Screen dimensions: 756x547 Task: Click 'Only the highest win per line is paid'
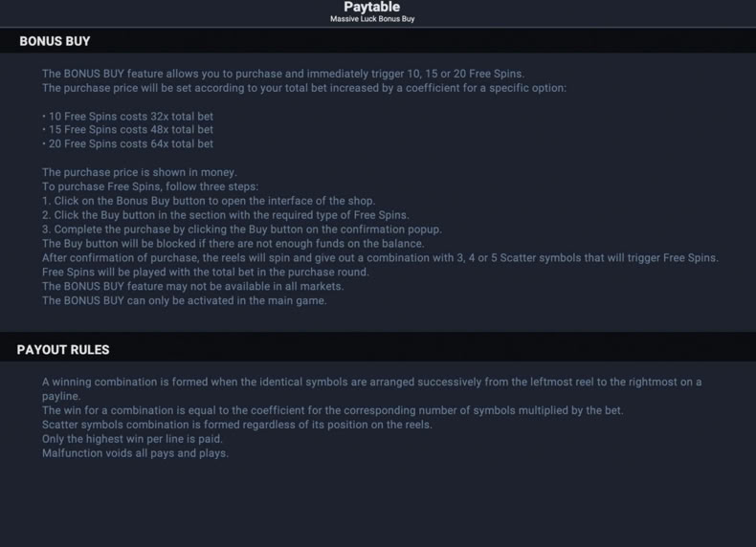coord(132,439)
